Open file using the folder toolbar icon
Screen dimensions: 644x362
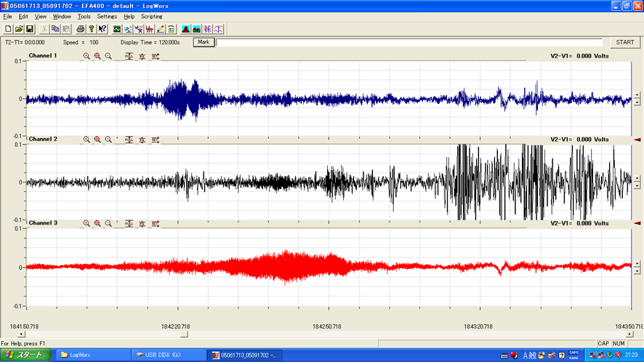pos(19,29)
